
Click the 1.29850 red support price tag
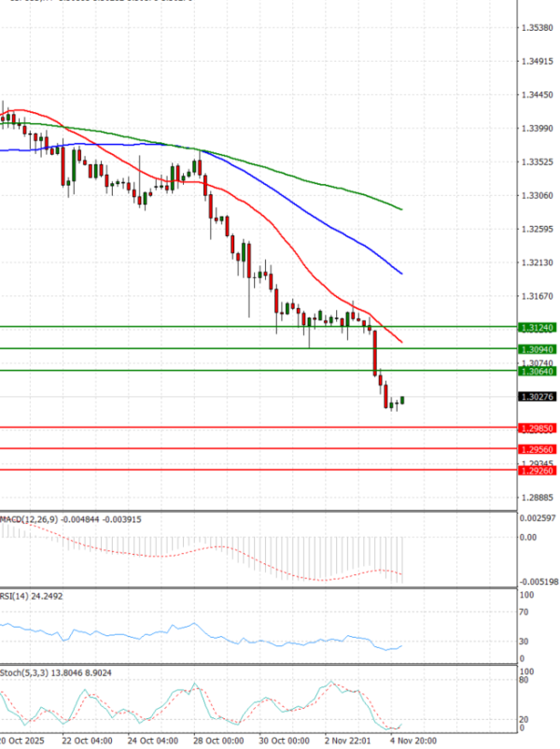click(536, 428)
